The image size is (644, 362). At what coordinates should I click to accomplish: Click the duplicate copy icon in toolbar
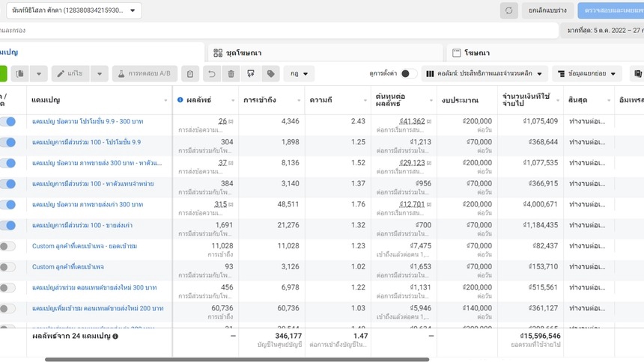tap(19, 73)
